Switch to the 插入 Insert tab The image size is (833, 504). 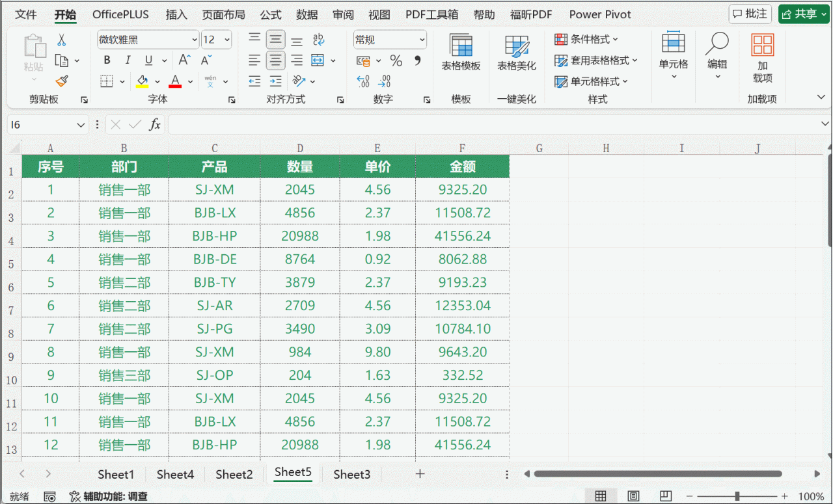(176, 14)
